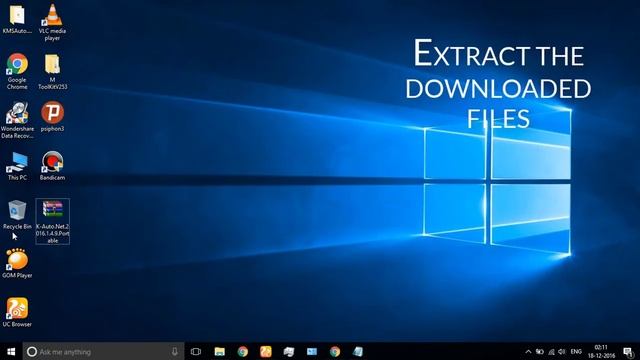
Task: Select the Recycle Bin icon
Action: 17,215
